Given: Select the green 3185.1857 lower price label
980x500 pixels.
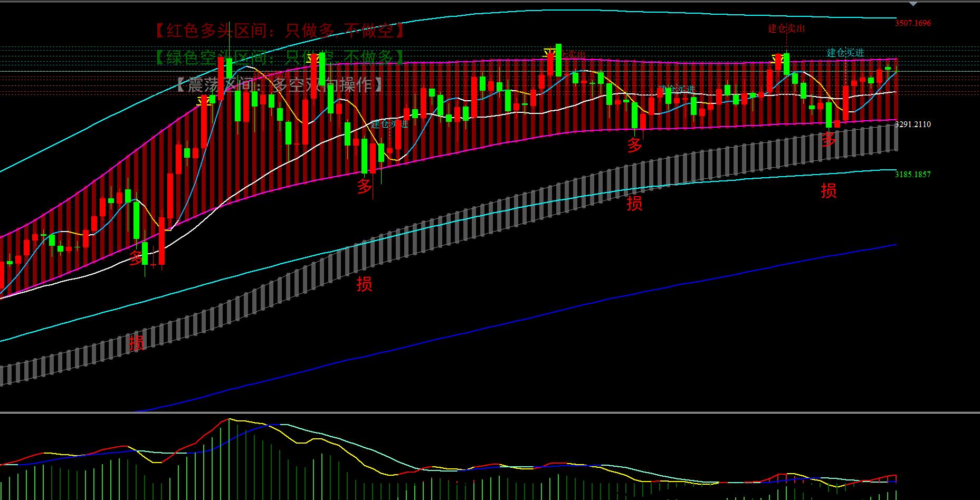Looking at the screenshot, I should 913,175.
